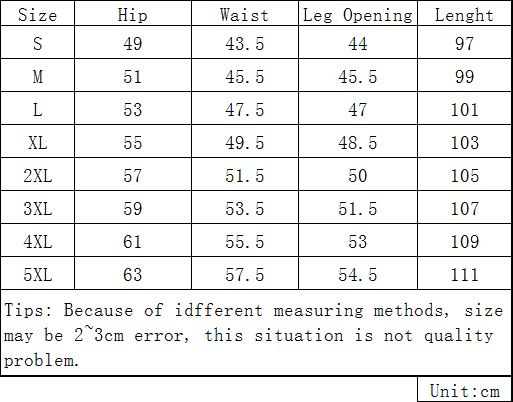Select waist value 55.5 for 4XL

click(244, 242)
